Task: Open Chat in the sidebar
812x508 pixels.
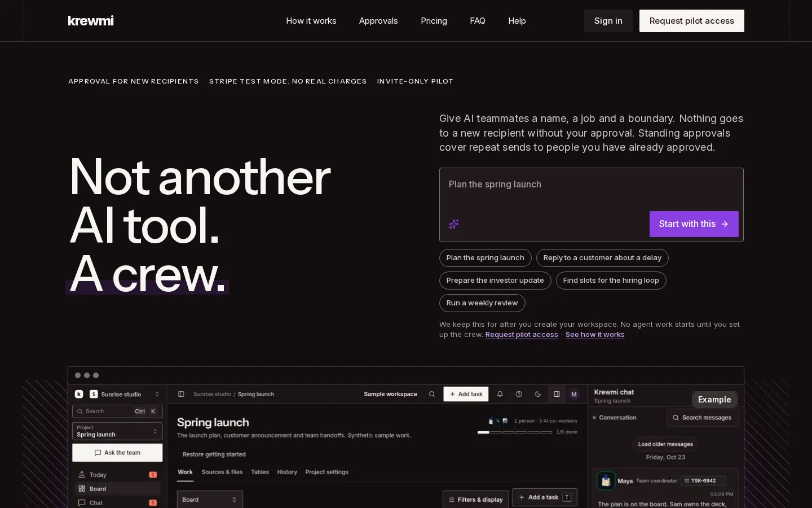Action: 117,502
